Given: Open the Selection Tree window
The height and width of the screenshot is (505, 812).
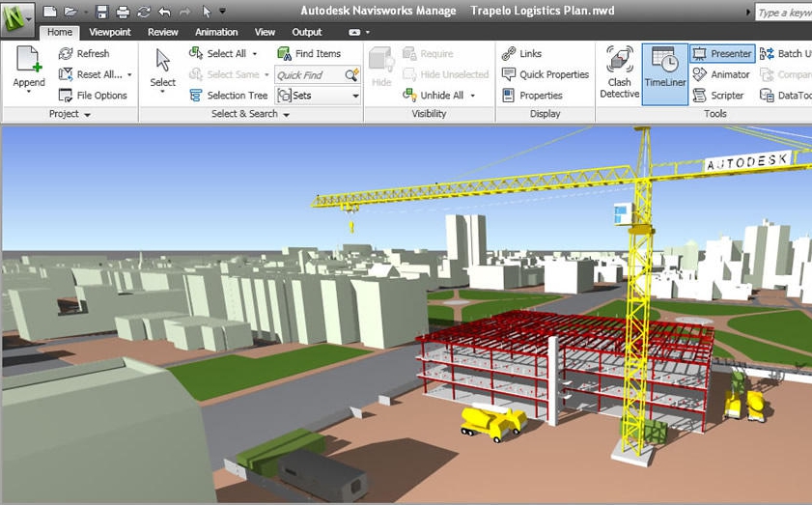Looking at the screenshot, I should [229, 96].
